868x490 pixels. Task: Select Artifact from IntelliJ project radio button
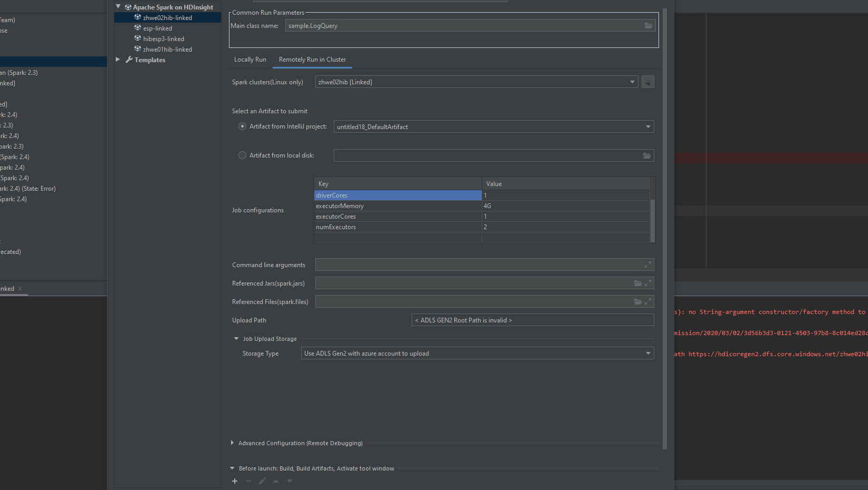coord(242,126)
